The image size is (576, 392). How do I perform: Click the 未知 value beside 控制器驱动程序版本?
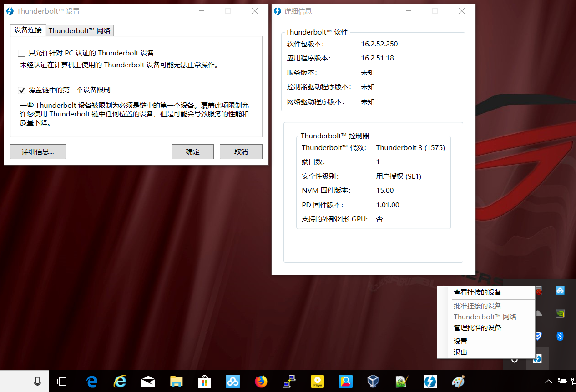click(368, 87)
